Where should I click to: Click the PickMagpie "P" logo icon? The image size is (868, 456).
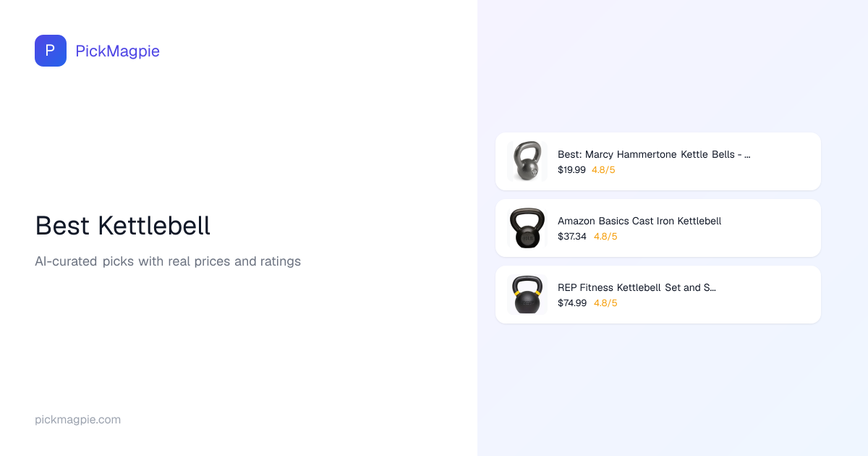pyautogui.click(x=51, y=51)
